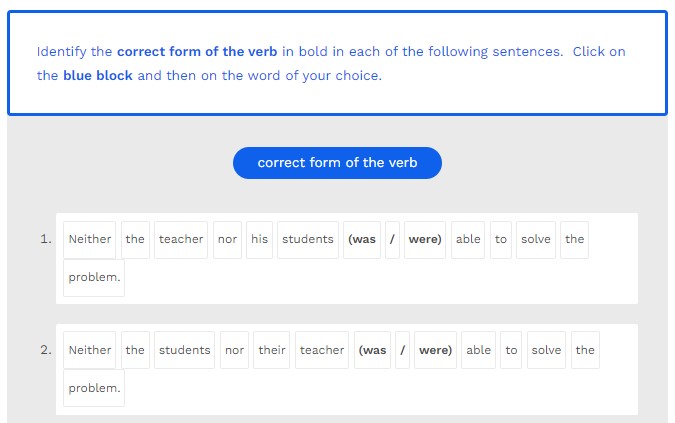This screenshot has height=423, width=675.
Task: Click the blue 'correct form of the verb' block
Action: pos(337,163)
